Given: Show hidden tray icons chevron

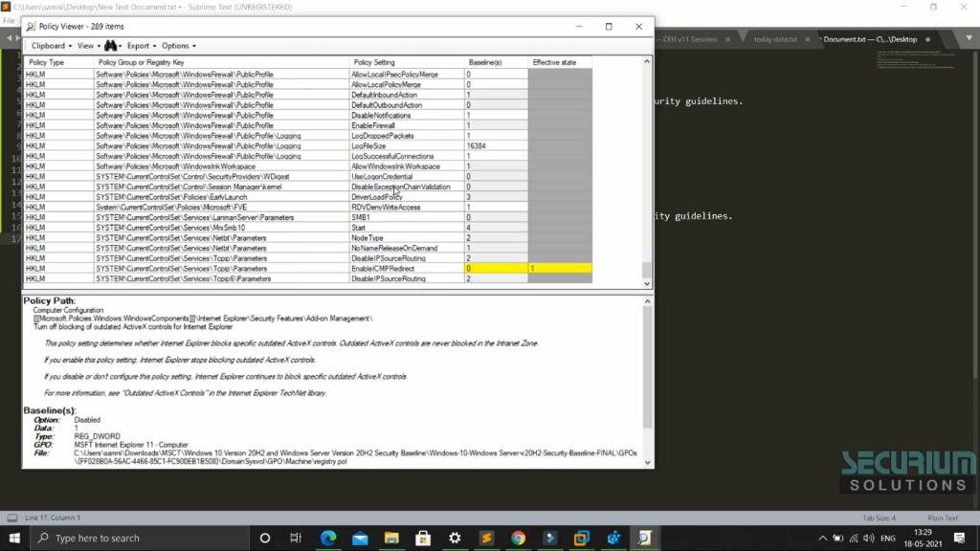Looking at the screenshot, I should [822, 538].
